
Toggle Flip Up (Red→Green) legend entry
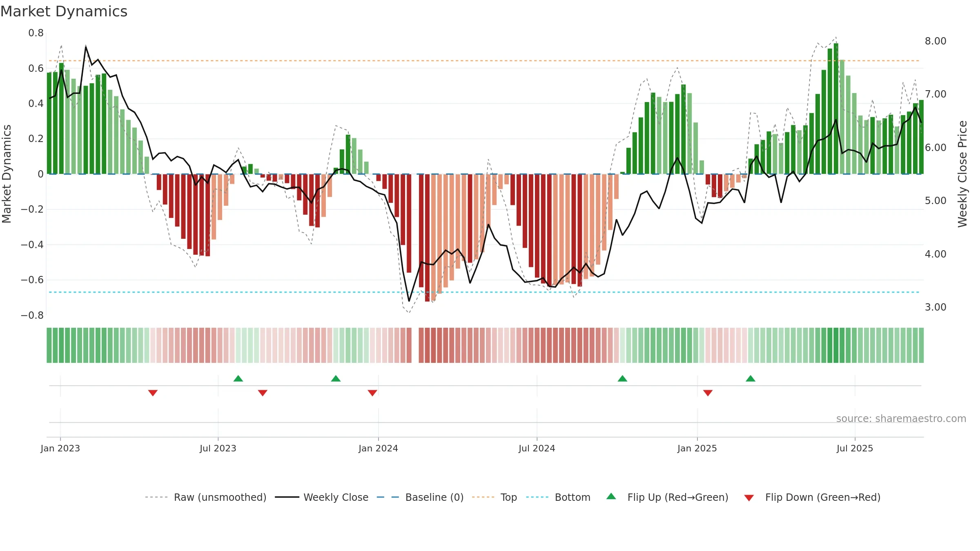click(667, 497)
